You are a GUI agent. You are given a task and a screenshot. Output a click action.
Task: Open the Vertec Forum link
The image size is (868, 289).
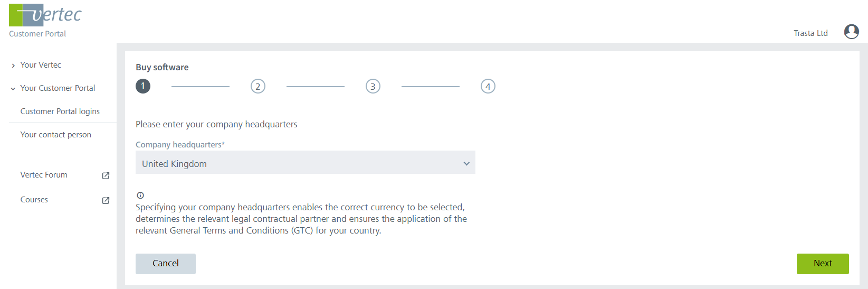point(44,175)
